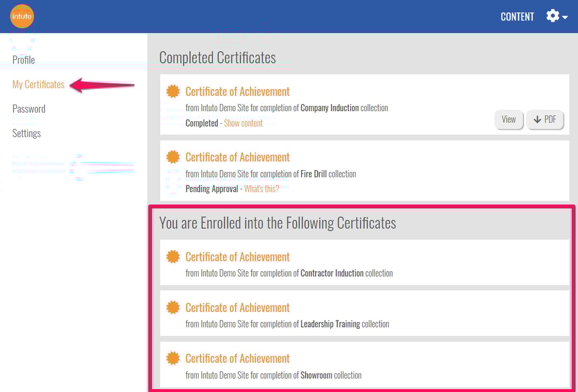
Task: Open the Settings sidebar page
Action: (x=26, y=133)
